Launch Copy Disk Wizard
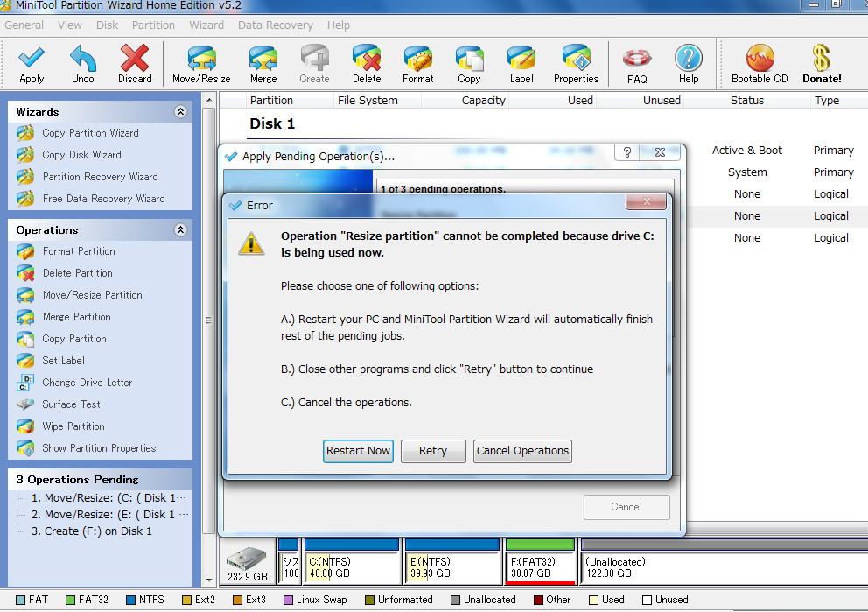Viewport: 868px width, 612px height. [81, 154]
